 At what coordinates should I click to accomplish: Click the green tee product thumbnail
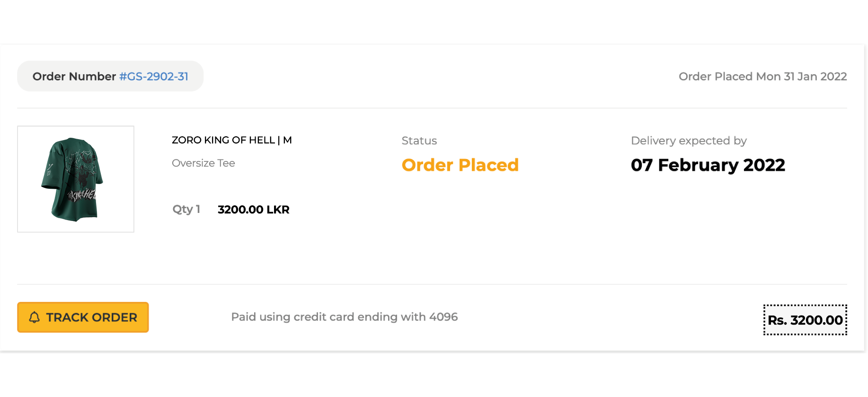76,179
